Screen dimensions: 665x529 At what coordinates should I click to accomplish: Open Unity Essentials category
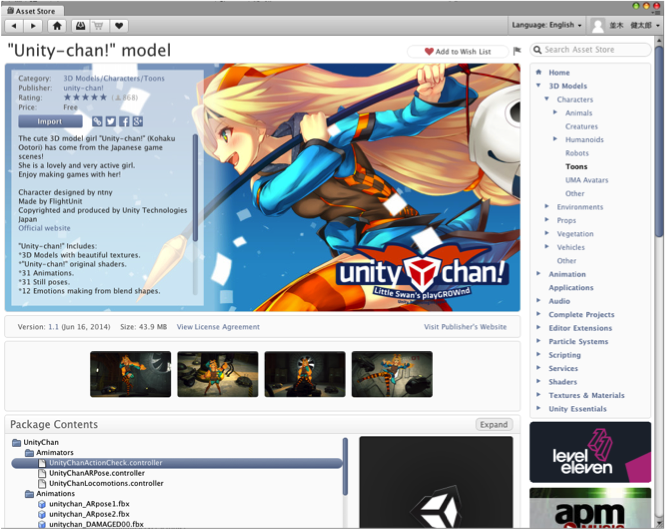[x=577, y=409]
